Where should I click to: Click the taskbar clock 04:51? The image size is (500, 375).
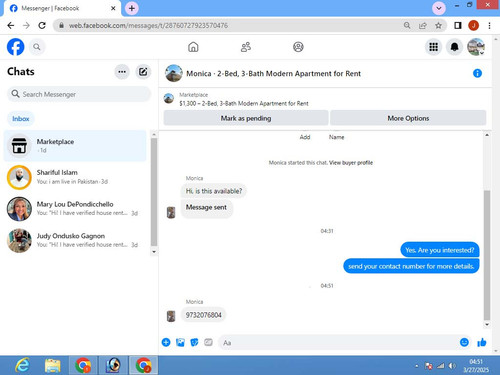click(476, 362)
